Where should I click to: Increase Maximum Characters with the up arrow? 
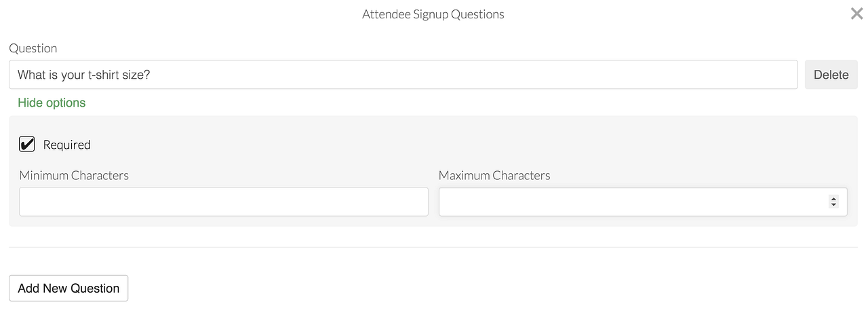[833, 199]
